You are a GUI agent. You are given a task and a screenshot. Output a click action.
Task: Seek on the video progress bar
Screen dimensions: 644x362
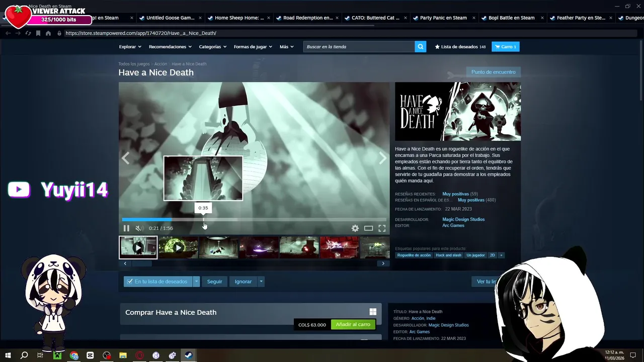click(x=254, y=220)
